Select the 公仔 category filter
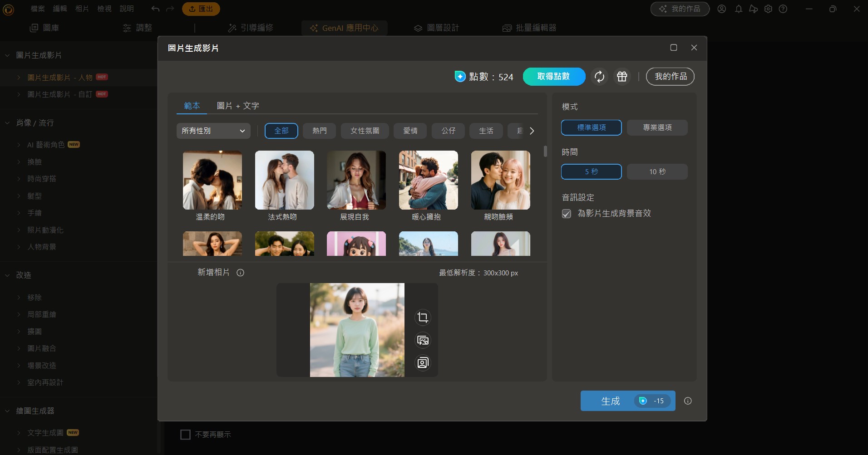Image resolution: width=868 pixels, height=455 pixels. pos(449,131)
